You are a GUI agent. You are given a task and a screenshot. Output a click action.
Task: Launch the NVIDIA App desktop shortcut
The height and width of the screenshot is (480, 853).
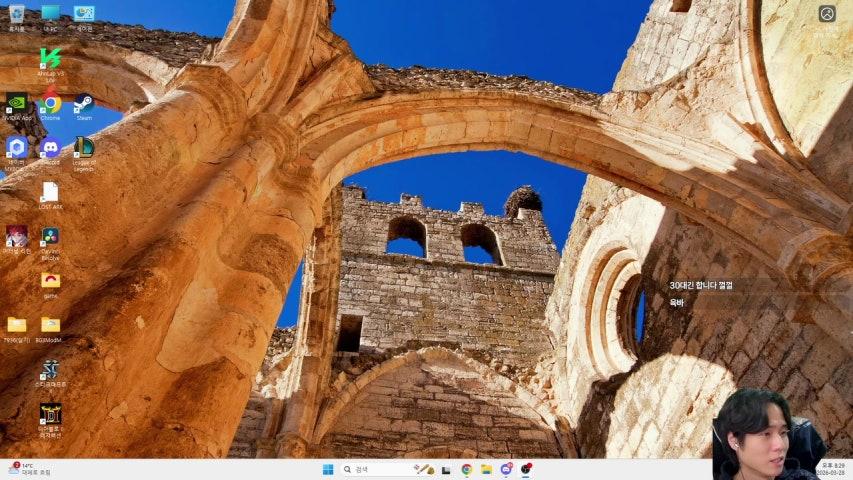pos(17,103)
